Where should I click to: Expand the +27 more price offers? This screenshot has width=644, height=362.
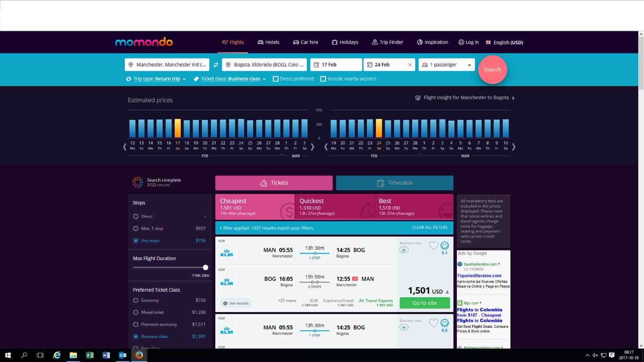tap(287, 300)
